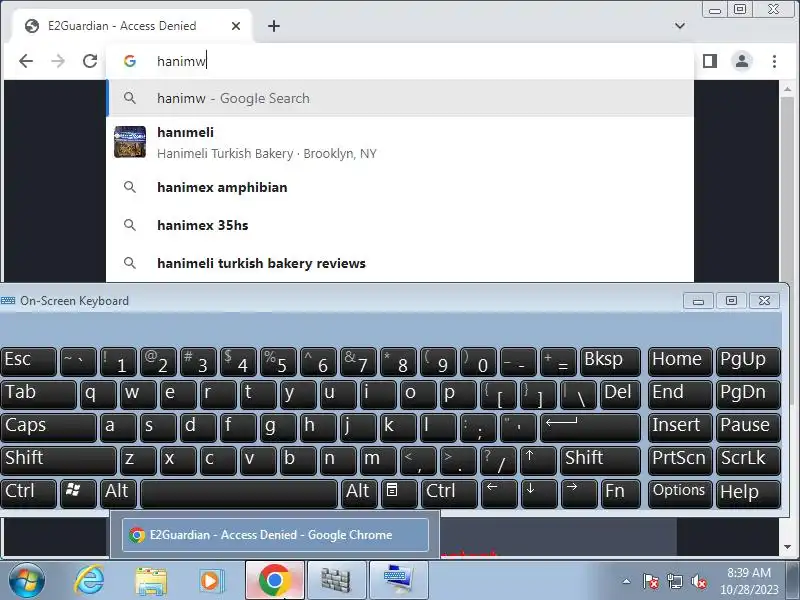Screen dimensions: 800x600
Task: Tap the right arrow key
Action: 579,493
